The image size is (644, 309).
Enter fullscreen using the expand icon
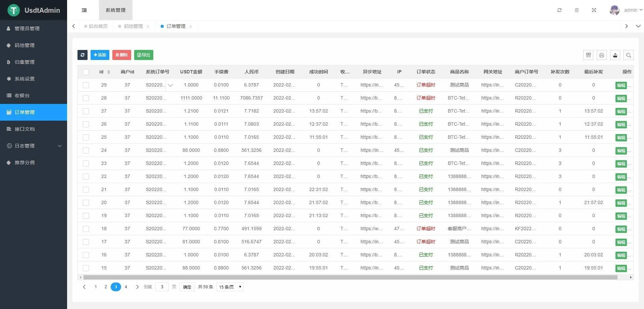(x=594, y=10)
